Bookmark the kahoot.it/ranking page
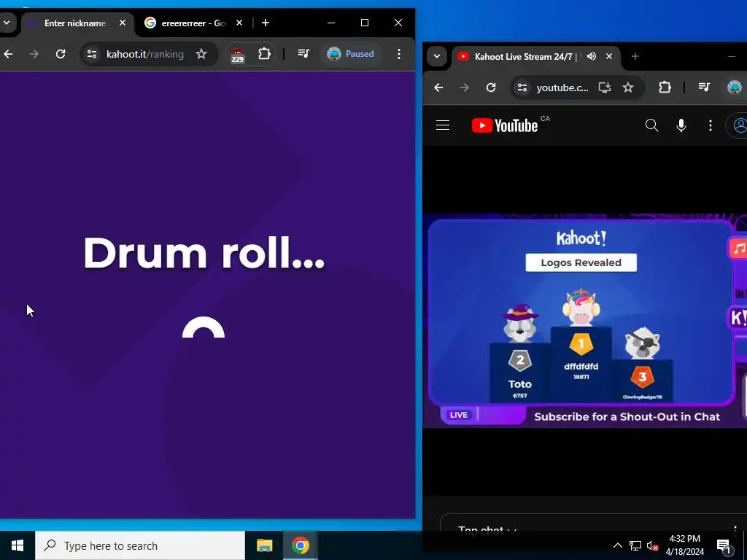The image size is (747, 560). [201, 54]
